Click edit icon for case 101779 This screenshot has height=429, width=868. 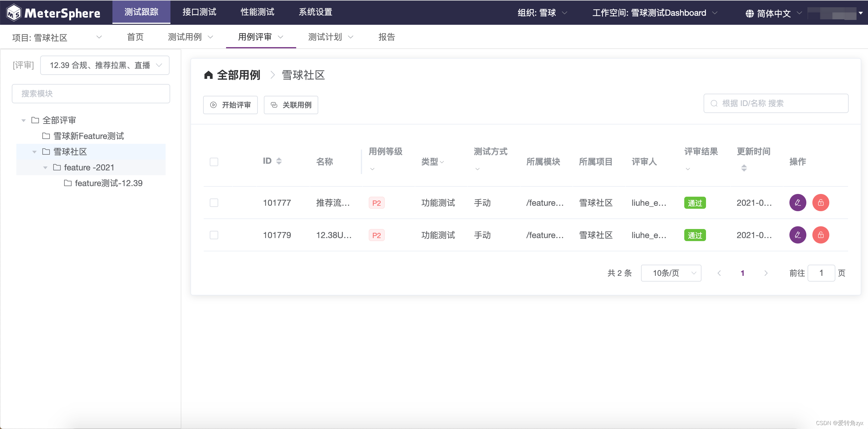pos(798,235)
